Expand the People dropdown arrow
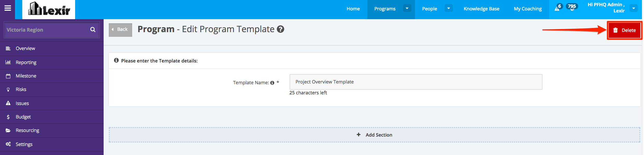644x155 pixels. [x=448, y=9]
